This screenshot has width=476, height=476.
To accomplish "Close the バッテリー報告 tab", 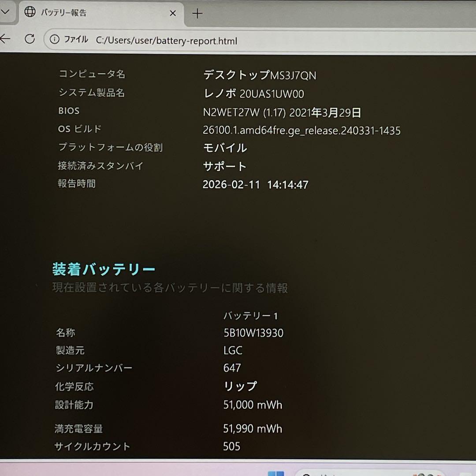I will [173, 13].
